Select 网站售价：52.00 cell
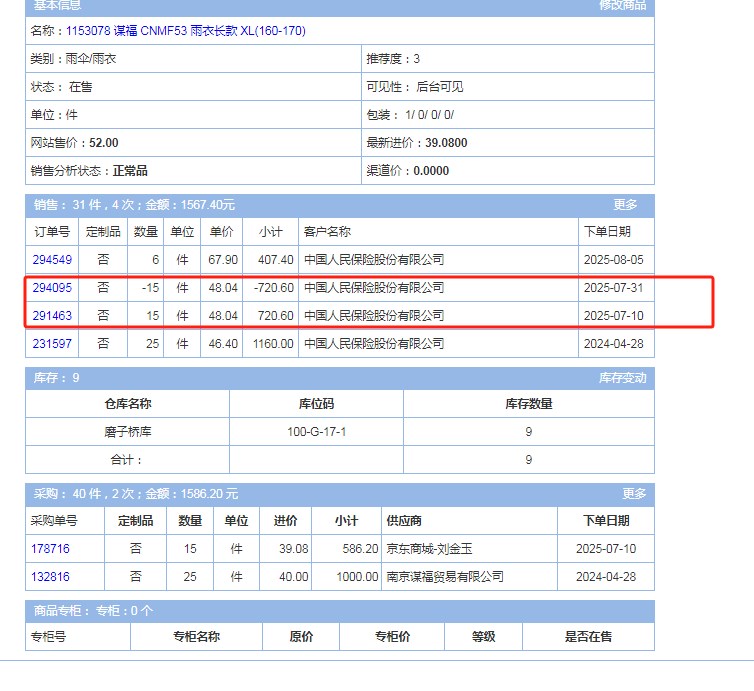The image size is (754, 691). click(x=193, y=143)
